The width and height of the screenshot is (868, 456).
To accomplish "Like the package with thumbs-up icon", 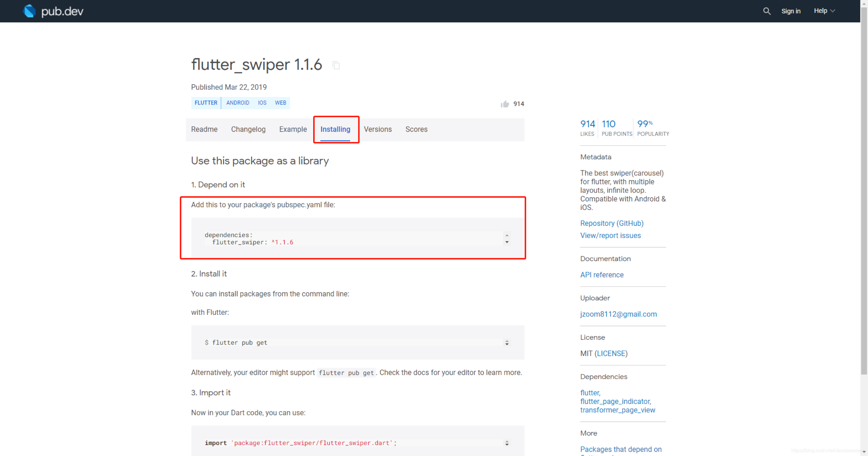I will point(504,104).
